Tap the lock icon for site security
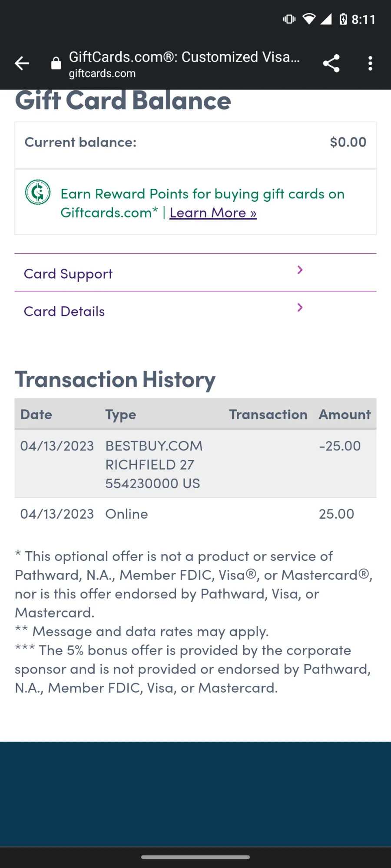The height and width of the screenshot is (868, 391). click(56, 63)
